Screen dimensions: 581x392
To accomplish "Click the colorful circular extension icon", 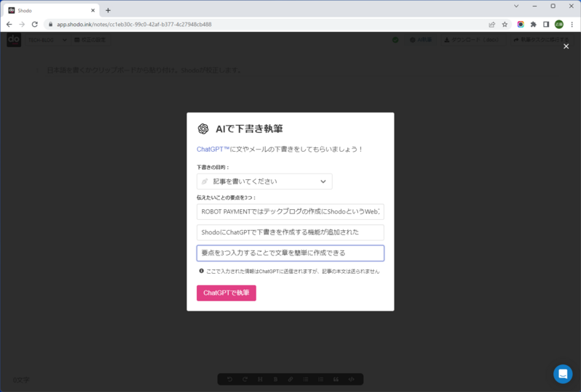I will (x=521, y=25).
